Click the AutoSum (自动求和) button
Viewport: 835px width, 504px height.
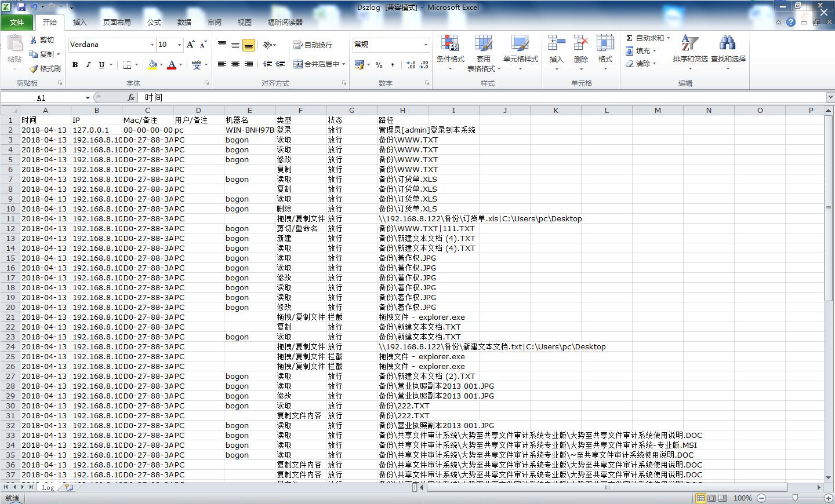(647, 38)
